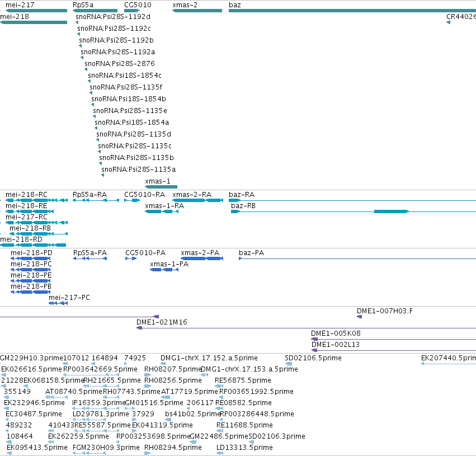Click the RpS5a-PA protein label

coord(90,253)
